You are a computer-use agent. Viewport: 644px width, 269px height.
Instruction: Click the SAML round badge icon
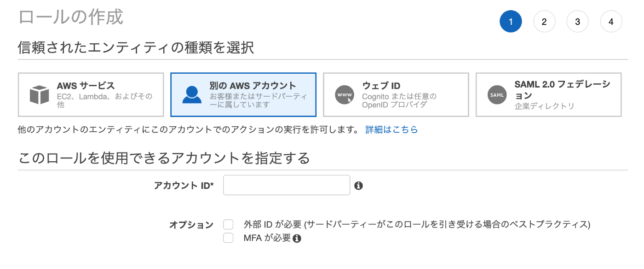click(497, 95)
